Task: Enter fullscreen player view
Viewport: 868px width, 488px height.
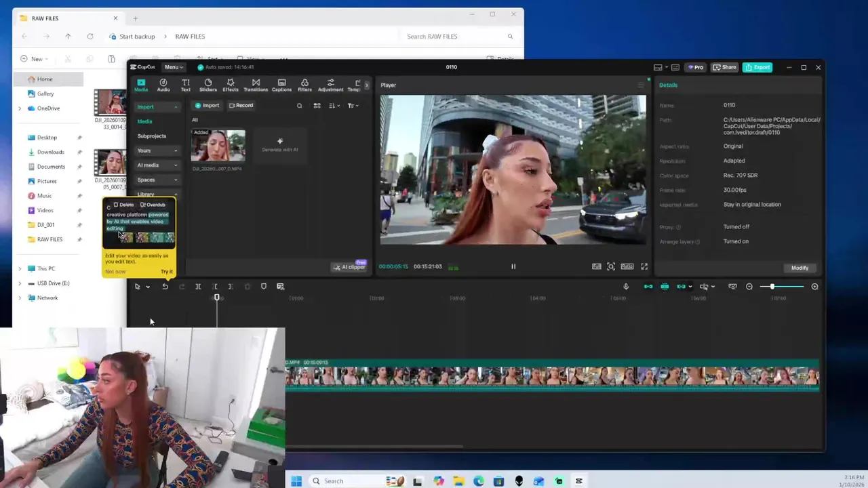Action: [x=644, y=266]
